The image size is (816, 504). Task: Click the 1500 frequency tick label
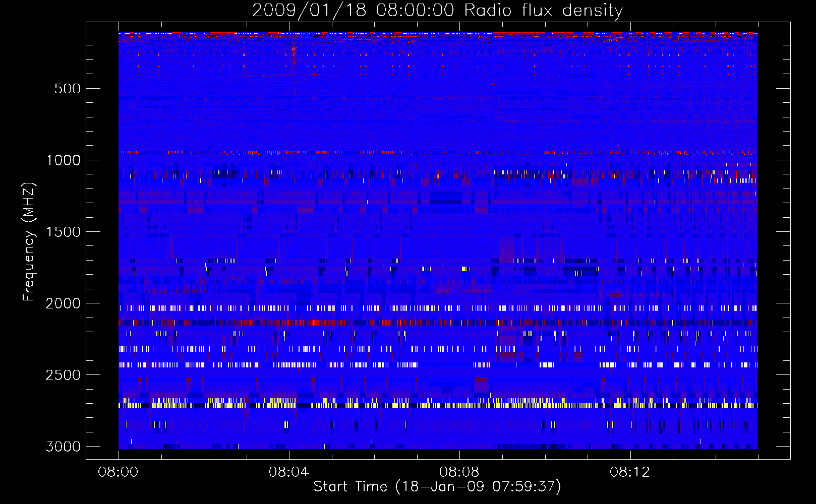click(x=63, y=232)
